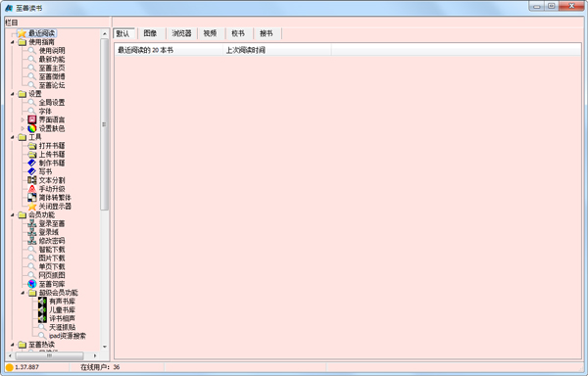This screenshot has width=588, height=376.
Task: Click the 评书相声 speaker icon
Action: (x=42, y=318)
